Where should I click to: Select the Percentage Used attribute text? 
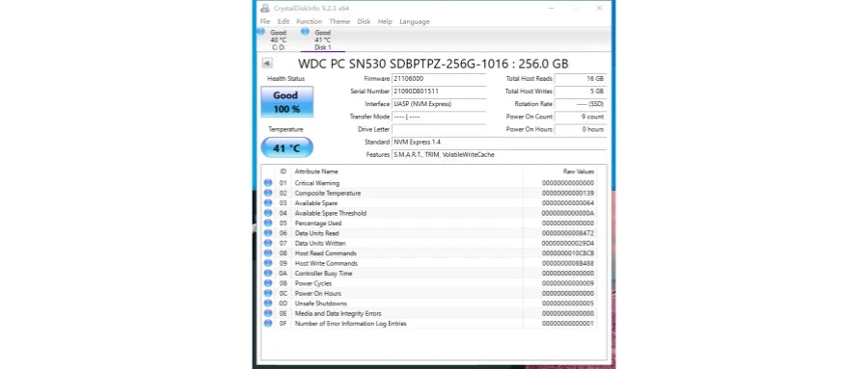pos(317,223)
